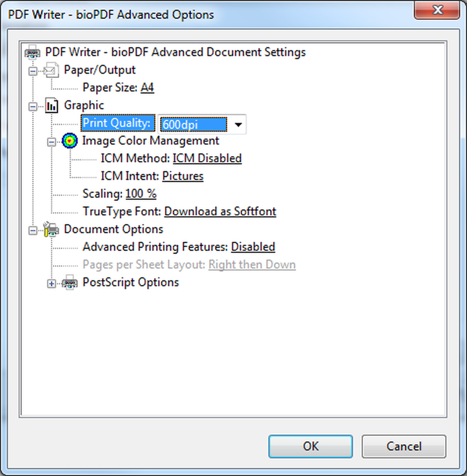Collapse the Paper/Output node
Viewport: 467px width, 476px height.
[x=33, y=71]
